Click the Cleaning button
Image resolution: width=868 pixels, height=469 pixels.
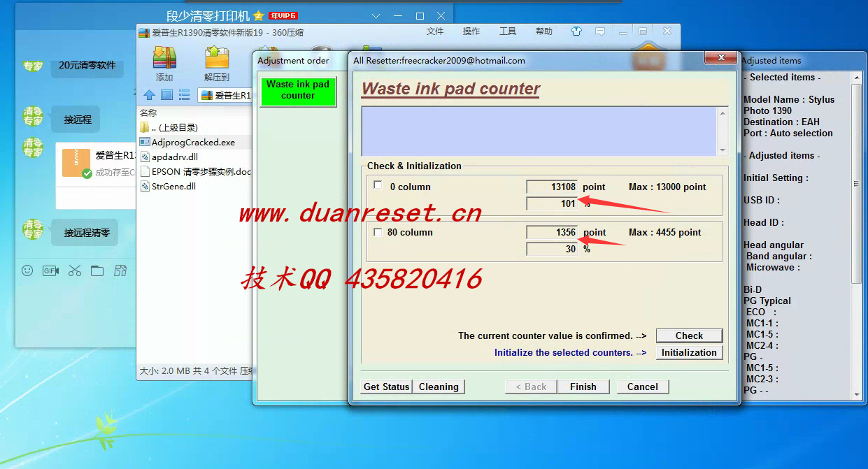point(439,387)
